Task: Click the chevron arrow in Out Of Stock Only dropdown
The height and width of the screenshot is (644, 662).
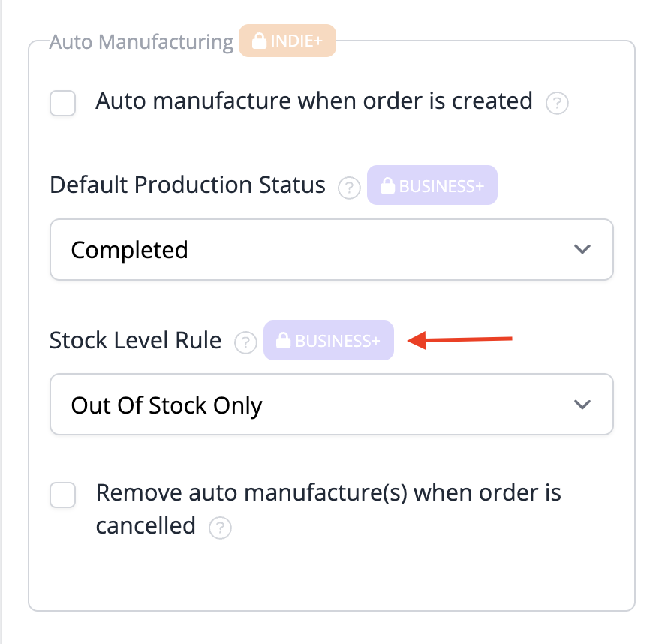Action: (582, 405)
